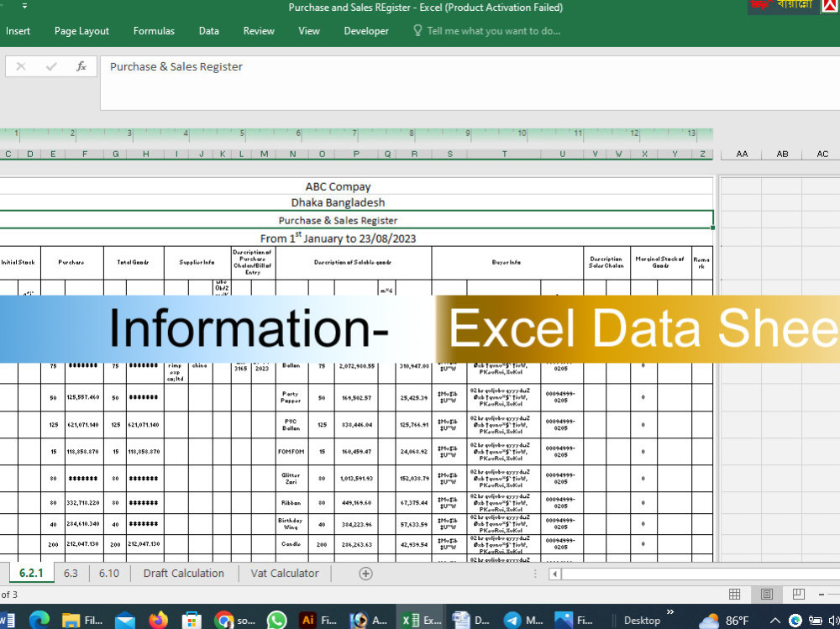Viewport: 840px width, 629px height.
Task: Open the Formulas ribbon tab
Action: [x=154, y=30]
